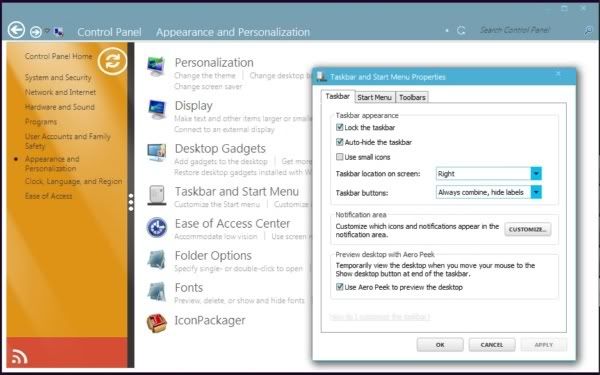
Task: Click the circular refresh icon in the orange sidebar
Action: coord(112,61)
